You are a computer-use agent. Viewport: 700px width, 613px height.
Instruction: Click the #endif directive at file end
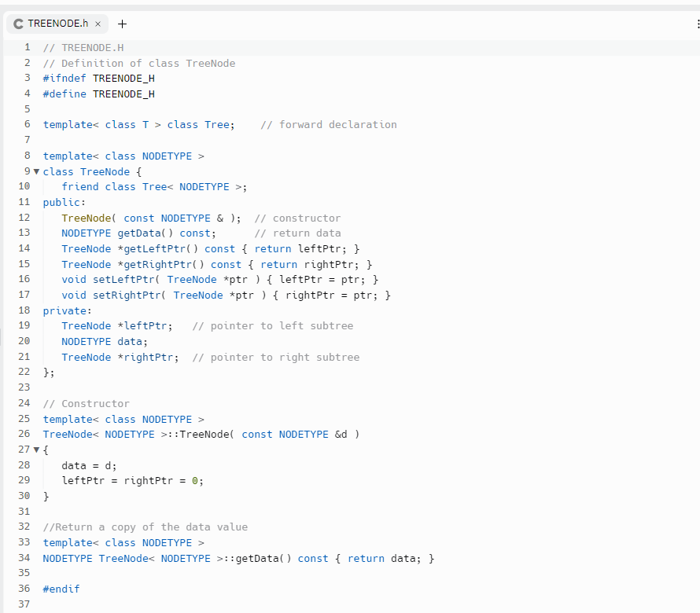point(61,589)
